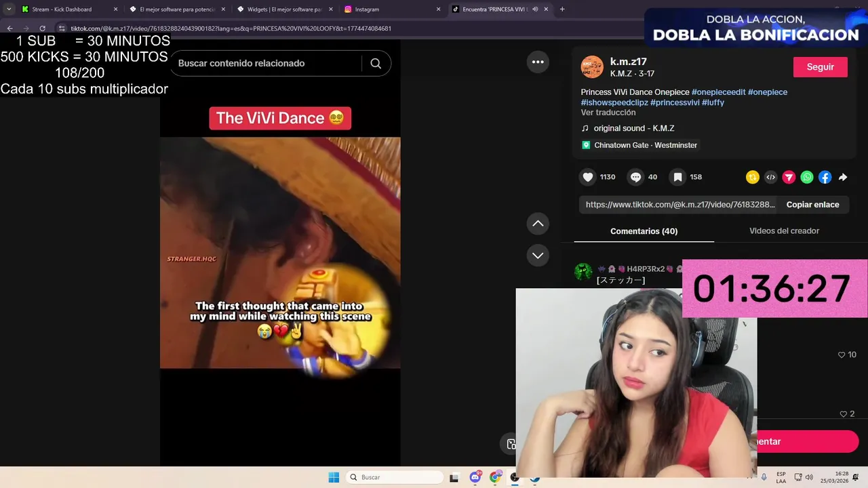
Task: Save video with the bookmark icon
Action: coord(677,177)
